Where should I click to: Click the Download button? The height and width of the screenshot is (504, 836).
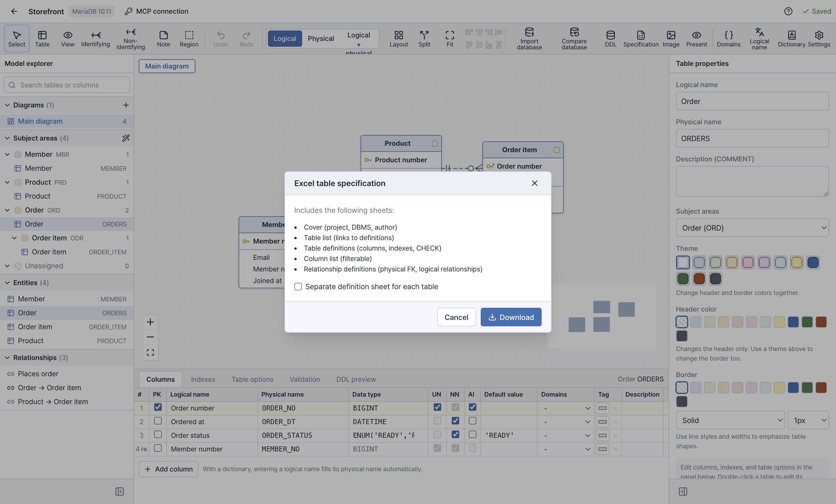[511, 317]
